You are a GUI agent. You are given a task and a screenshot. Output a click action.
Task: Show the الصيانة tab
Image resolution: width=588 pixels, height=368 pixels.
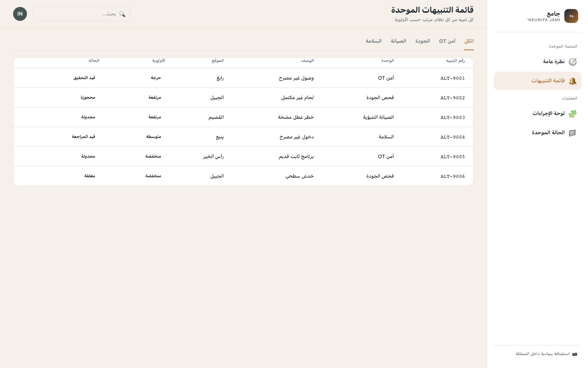pyautogui.click(x=398, y=41)
